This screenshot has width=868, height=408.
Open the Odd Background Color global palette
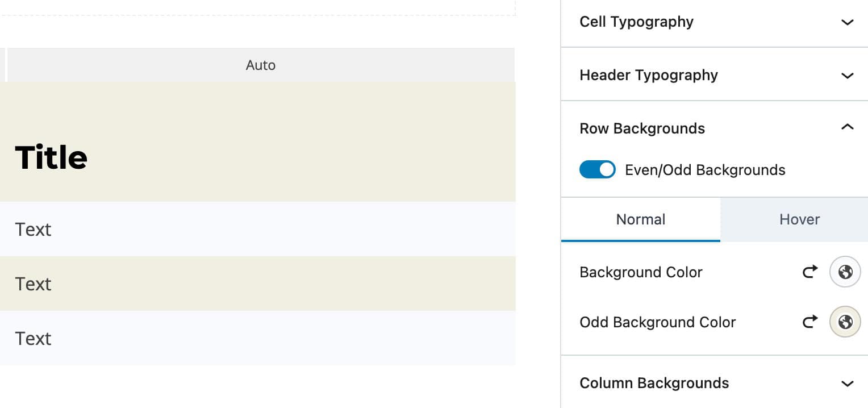tap(845, 322)
